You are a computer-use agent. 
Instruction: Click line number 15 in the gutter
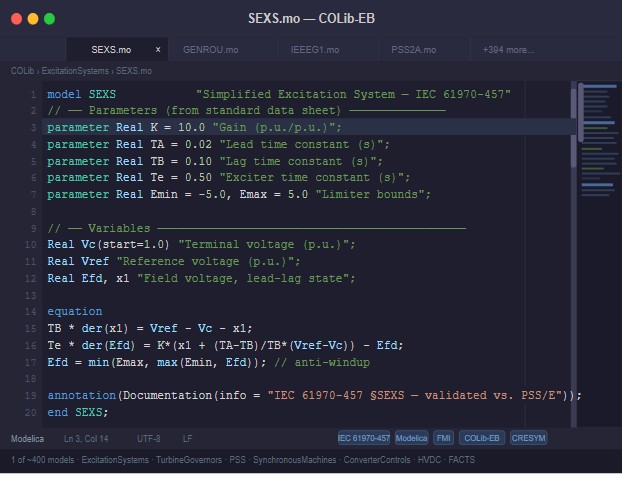tap(31, 327)
